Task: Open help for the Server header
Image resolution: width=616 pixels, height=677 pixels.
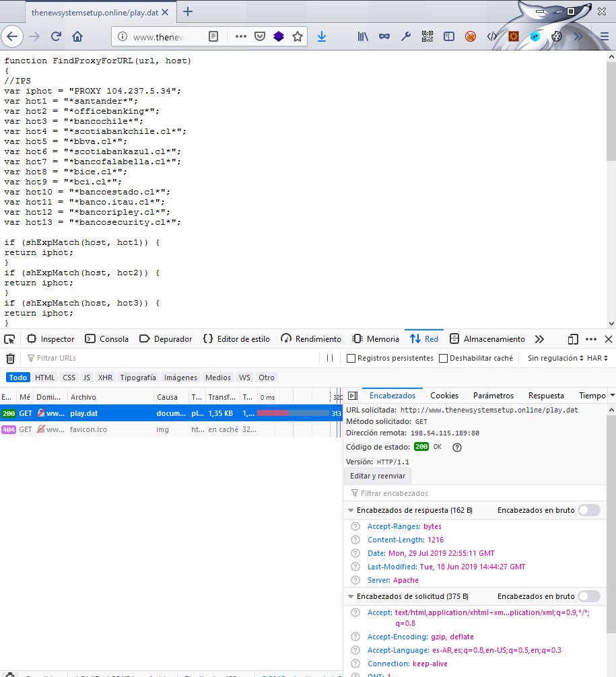Action: 355,580
